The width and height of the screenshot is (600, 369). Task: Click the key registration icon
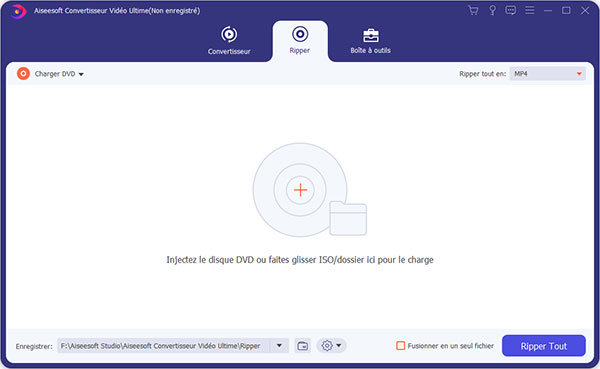pyautogui.click(x=492, y=10)
